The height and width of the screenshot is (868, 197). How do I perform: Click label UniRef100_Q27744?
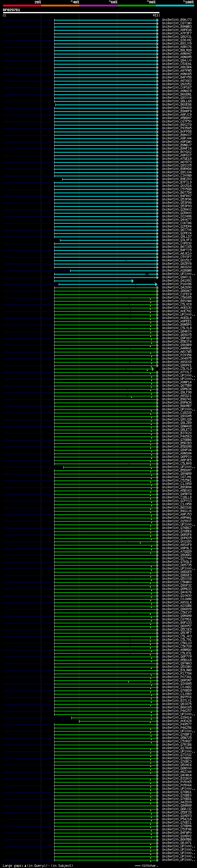point(177,558)
